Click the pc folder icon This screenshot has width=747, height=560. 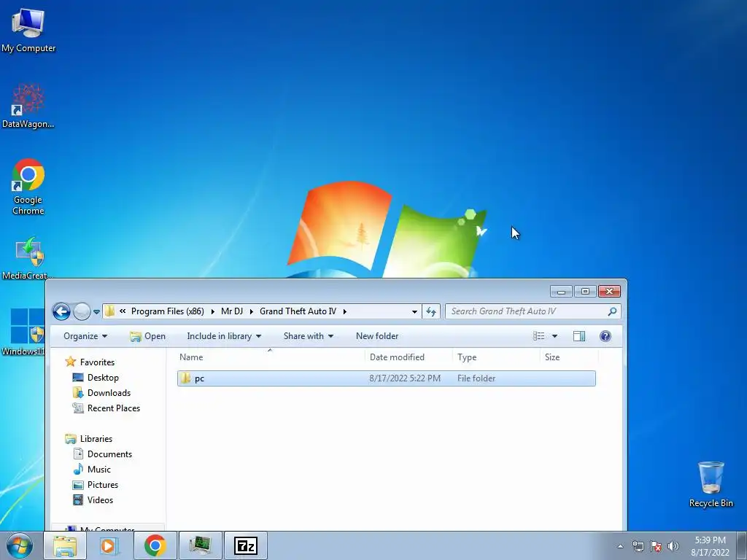tap(186, 378)
